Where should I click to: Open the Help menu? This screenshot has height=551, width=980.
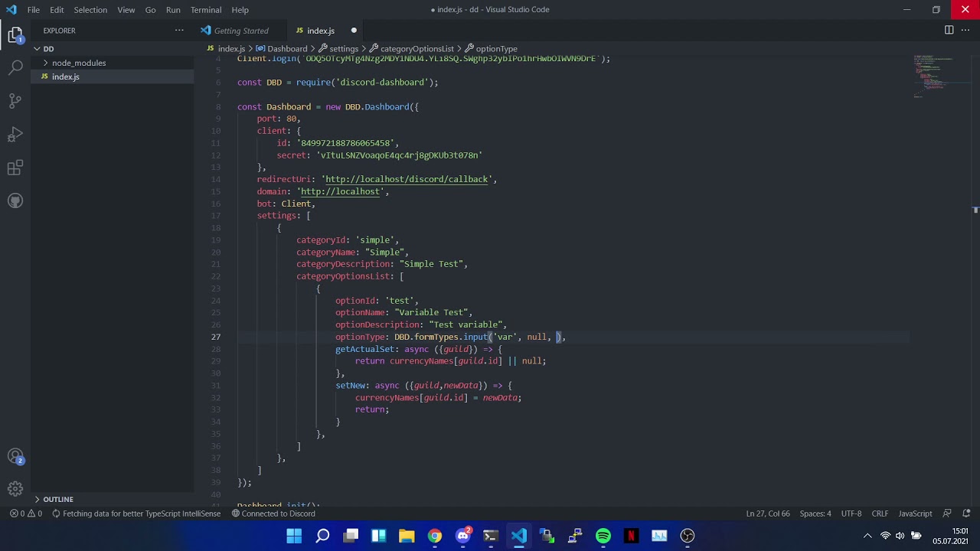(x=240, y=10)
